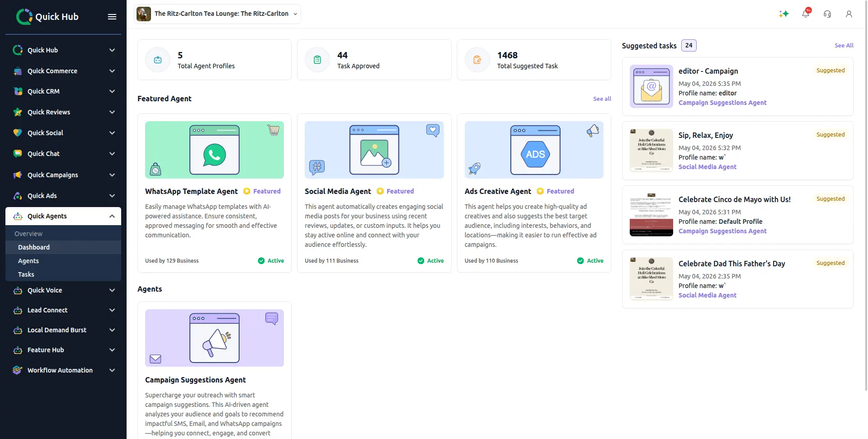
Task: Open the Dashboard submenu item
Action: 63,247
